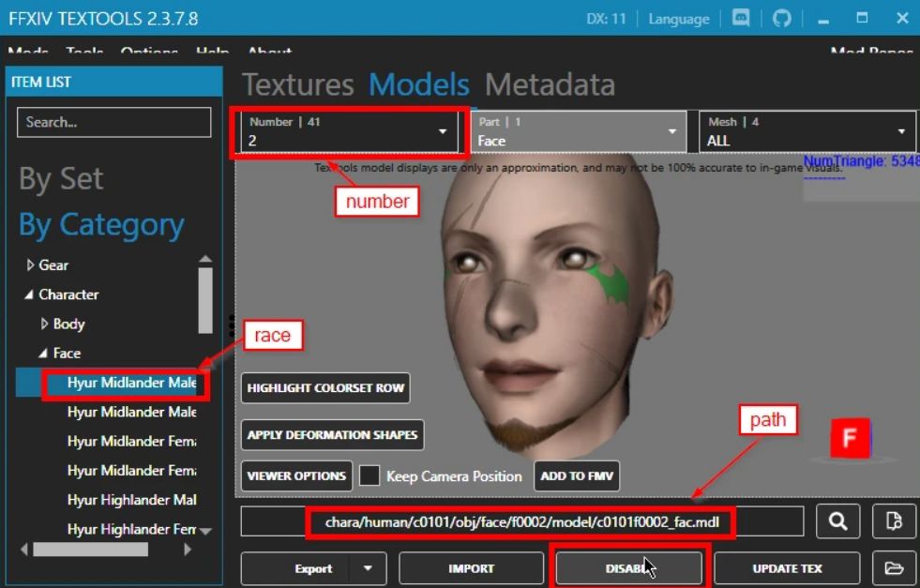Expand the Body tree node
This screenshot has width=920, height=588.
tap(44, 324)
